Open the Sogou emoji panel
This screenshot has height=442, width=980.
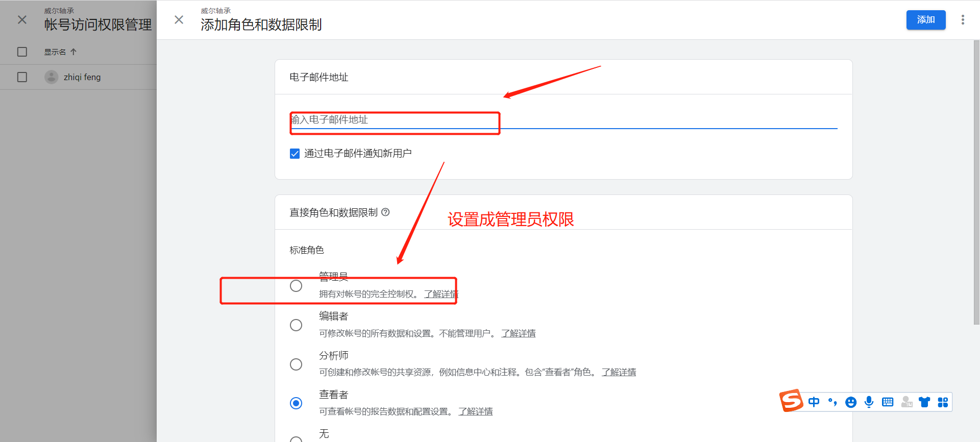pyautogui.click(x=850, y=402)
